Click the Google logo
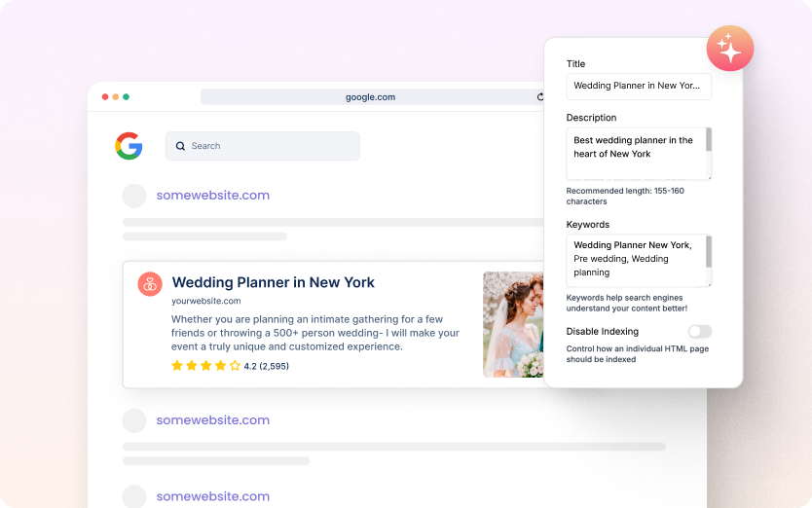812x508 pixels. (x=129, y=146)
